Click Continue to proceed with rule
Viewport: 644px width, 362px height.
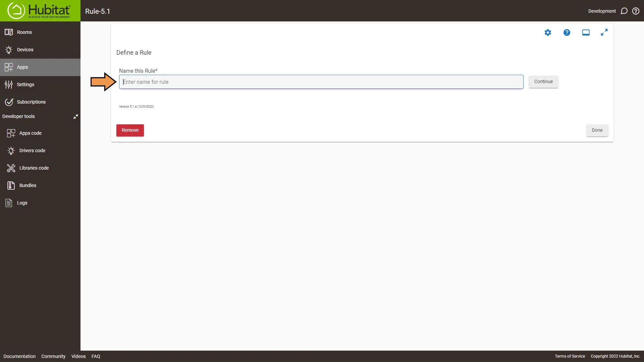tap(543, 81)
